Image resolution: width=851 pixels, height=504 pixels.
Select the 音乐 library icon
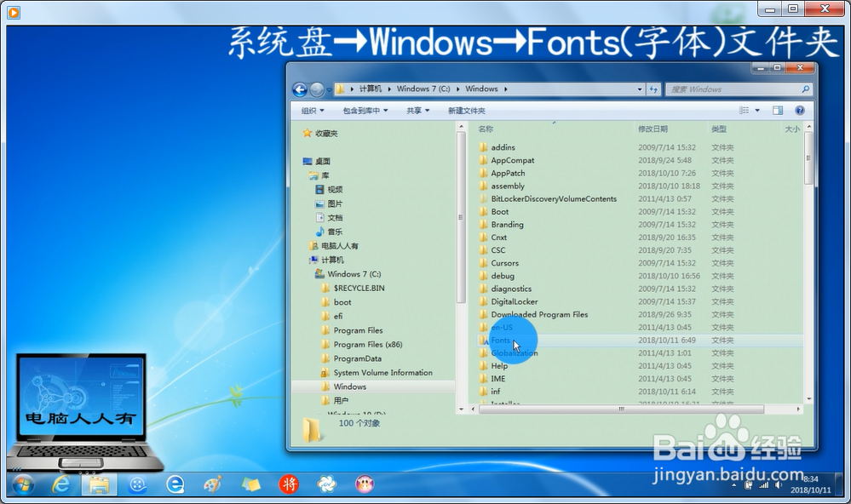(320, 232)
